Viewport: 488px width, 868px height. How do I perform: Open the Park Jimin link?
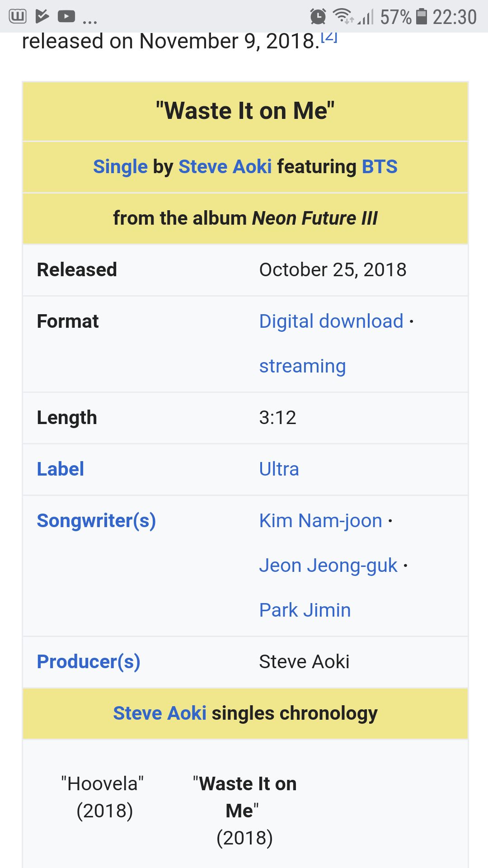[x=305, y=610]
